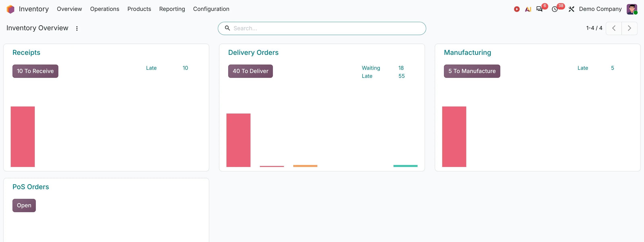Click the late count 10 in Receipts
Screen dimensions: 644x242
[x=185, y=68]
